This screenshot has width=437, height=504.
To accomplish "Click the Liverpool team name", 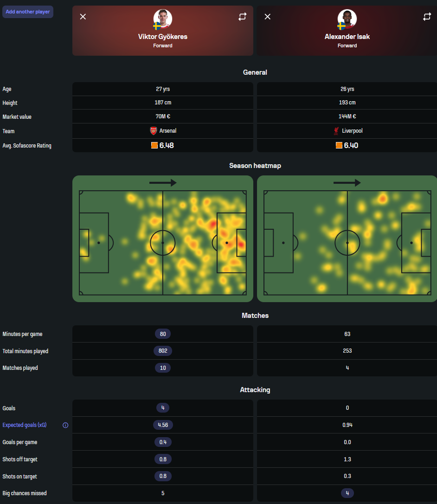I will (352, 131).
